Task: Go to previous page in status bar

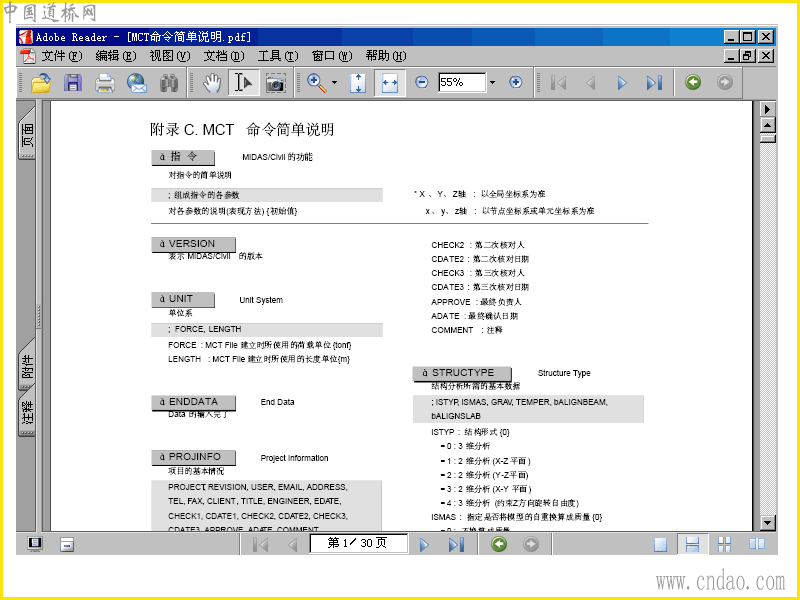Action: pyautogui.click(x=292, y=544)
